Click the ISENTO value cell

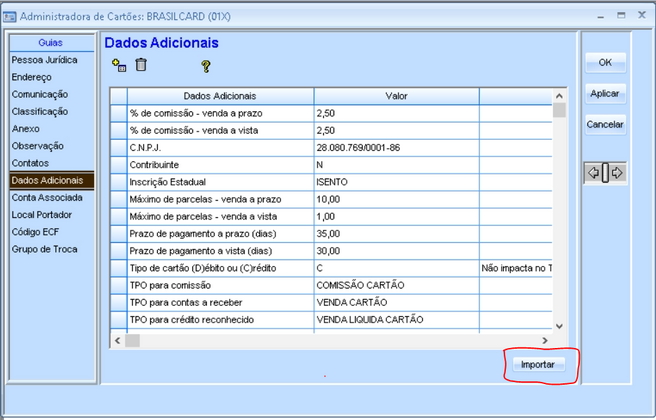[x=396, y=182]
